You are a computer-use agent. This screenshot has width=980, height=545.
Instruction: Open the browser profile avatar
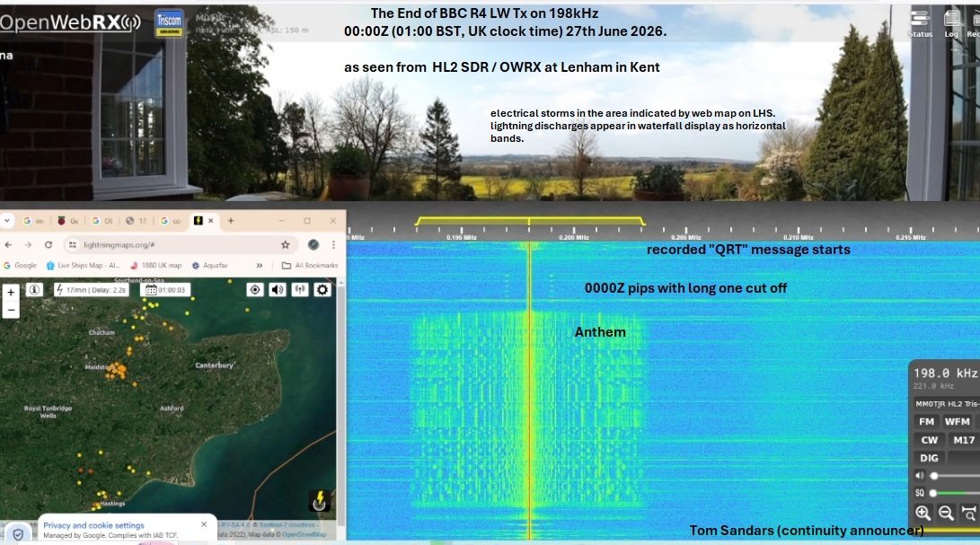(x=313, y=245)
